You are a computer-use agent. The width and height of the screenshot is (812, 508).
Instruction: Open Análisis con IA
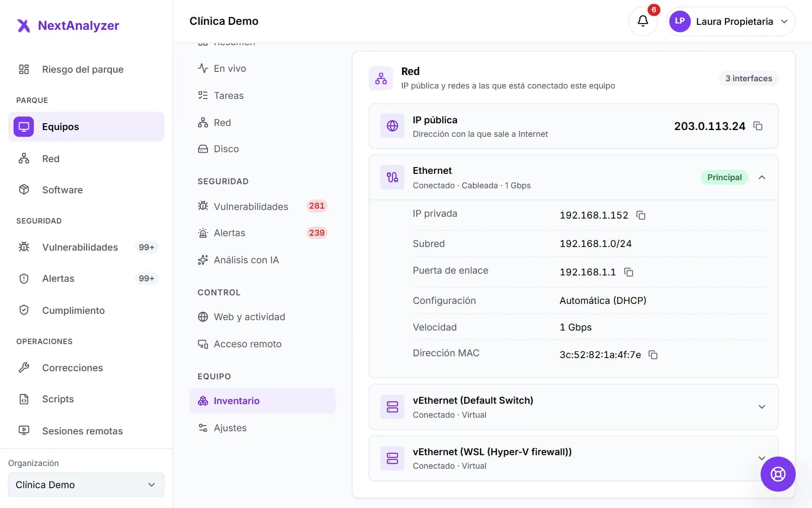click(x=263, y=260)
